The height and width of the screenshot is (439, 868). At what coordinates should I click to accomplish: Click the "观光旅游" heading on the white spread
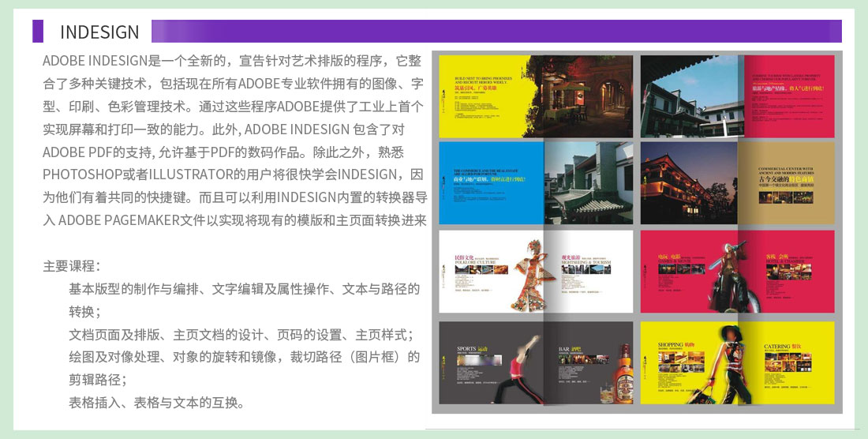point(571,258)
